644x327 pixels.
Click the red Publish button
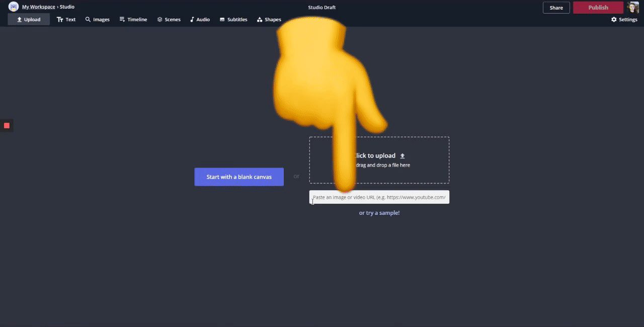598,8
